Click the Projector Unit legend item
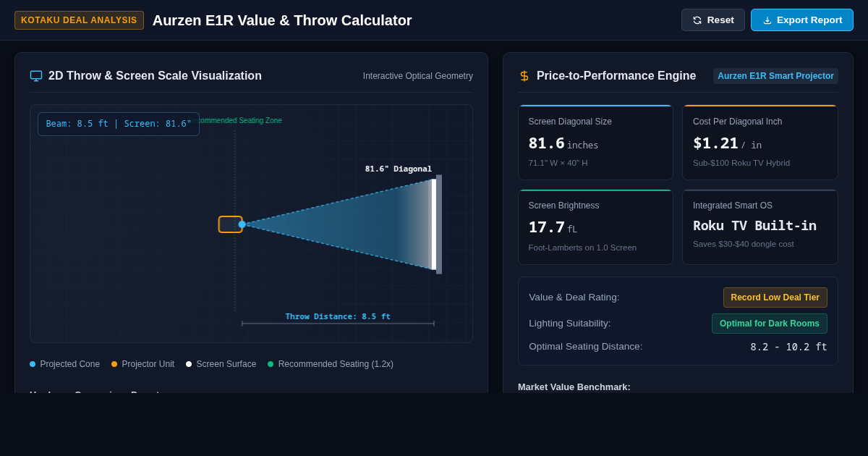This screenshot has width=868, height=456. click(x=142, y=364)
